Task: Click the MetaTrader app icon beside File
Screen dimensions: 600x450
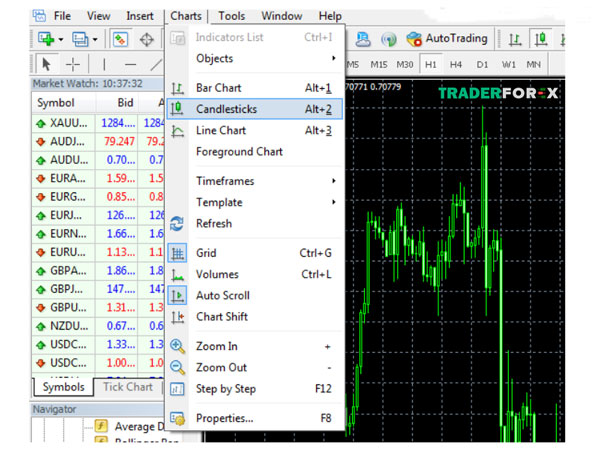Action: click(39, 16)
